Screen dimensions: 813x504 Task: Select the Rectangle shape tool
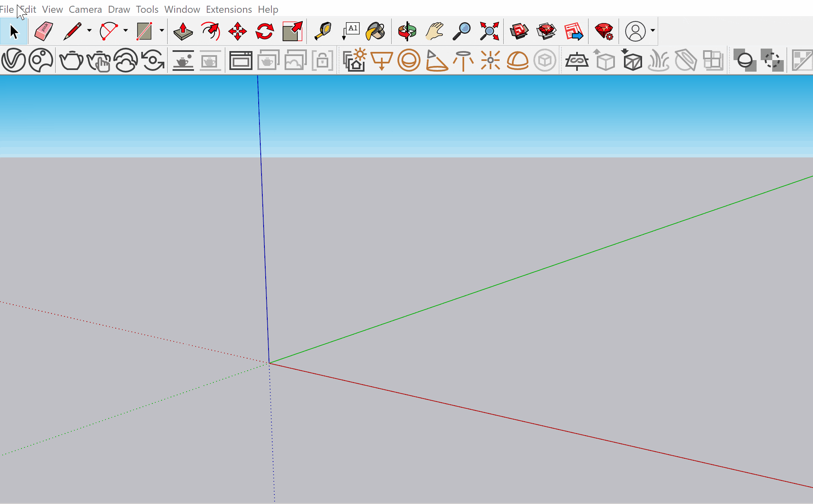click(144, 31)
